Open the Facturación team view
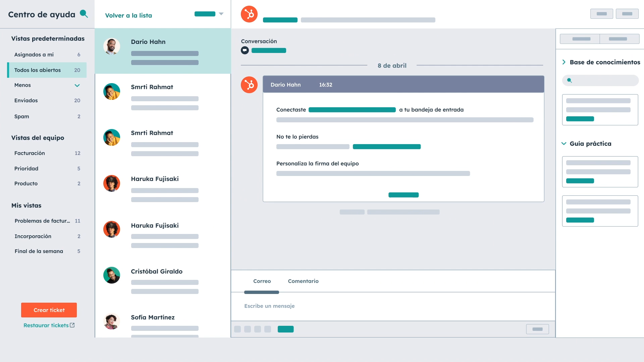644x362 pixels. click(x=30, y=153)
